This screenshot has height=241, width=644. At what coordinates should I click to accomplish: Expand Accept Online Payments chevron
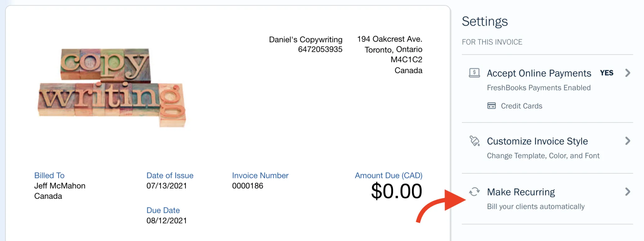[627, 73]
